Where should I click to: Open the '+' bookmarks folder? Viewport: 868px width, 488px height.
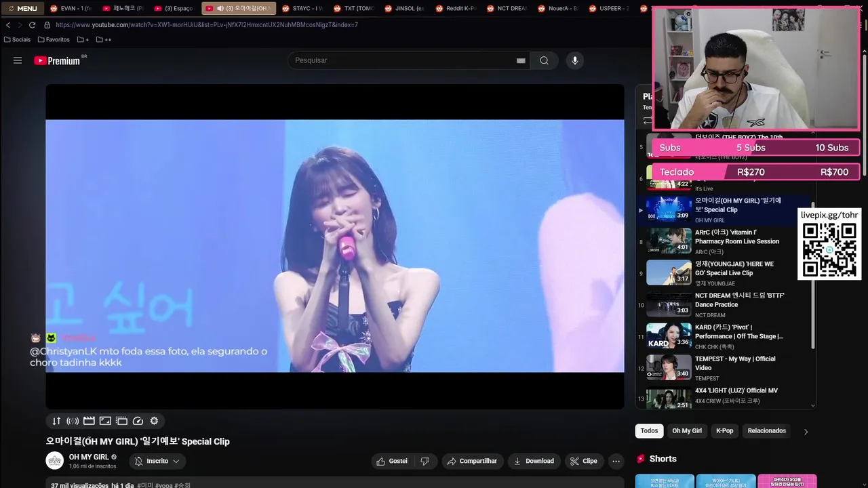[83, 39]
